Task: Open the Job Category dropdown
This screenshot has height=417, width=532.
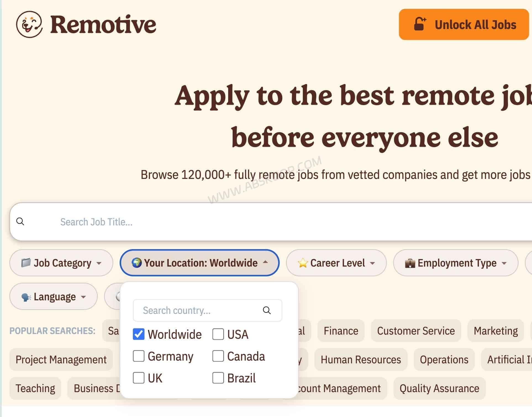Action: (x=61, y=263)
